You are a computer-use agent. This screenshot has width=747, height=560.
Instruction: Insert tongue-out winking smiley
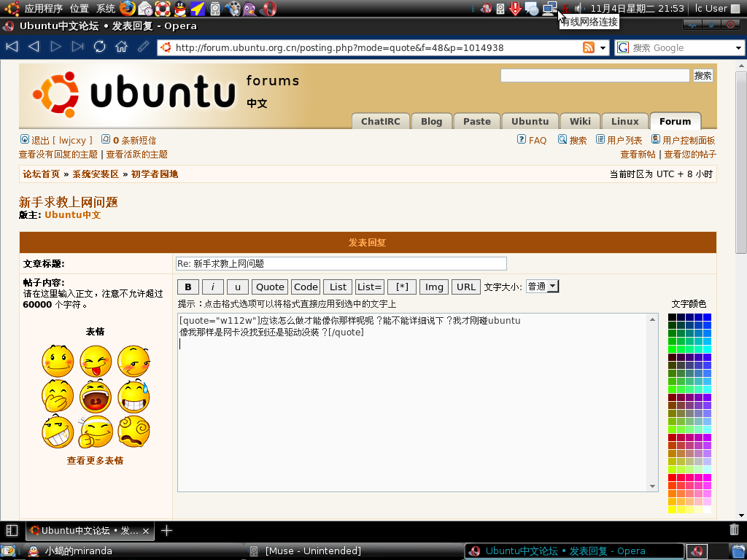coord(96,361)
